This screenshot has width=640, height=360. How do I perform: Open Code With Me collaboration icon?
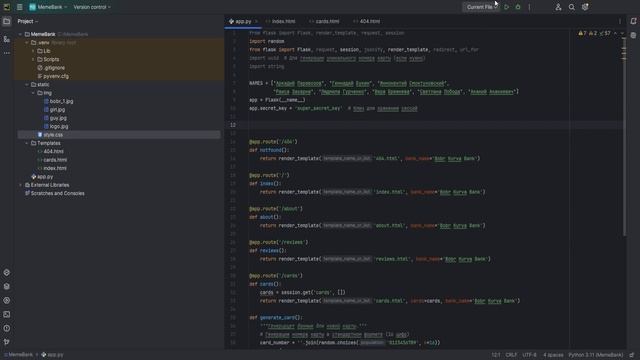[x=558, y=7]
